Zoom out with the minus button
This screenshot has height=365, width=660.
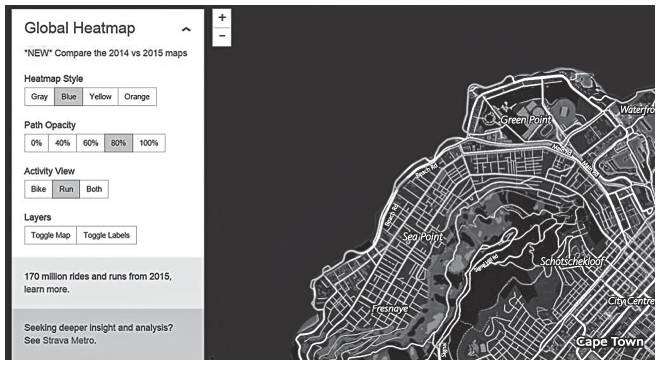pyautogui.click(x=222, y=36)
